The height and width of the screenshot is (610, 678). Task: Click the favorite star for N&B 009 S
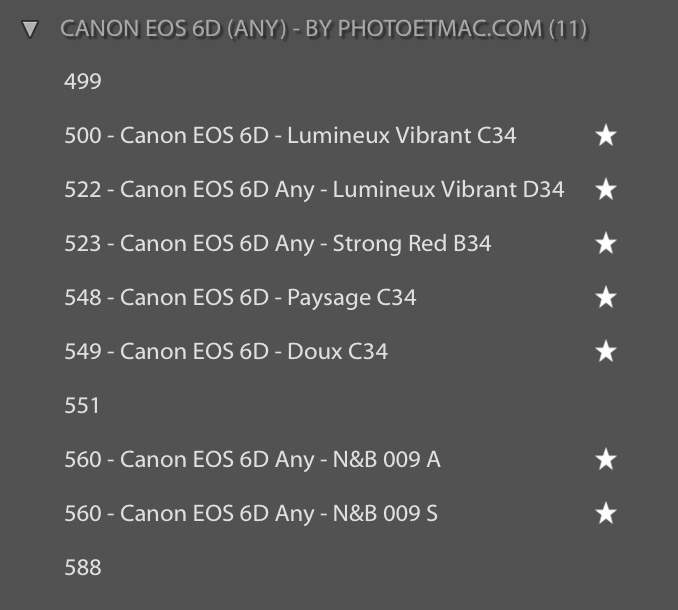[605, 514]
